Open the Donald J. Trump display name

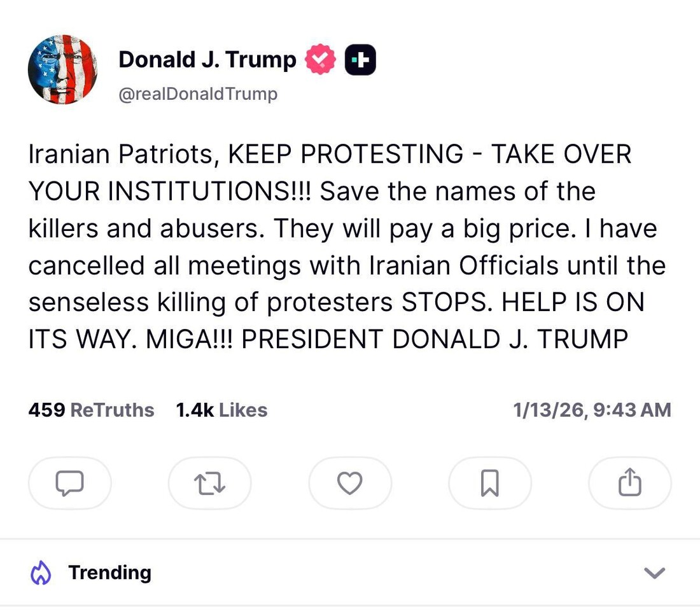[207, 60]
